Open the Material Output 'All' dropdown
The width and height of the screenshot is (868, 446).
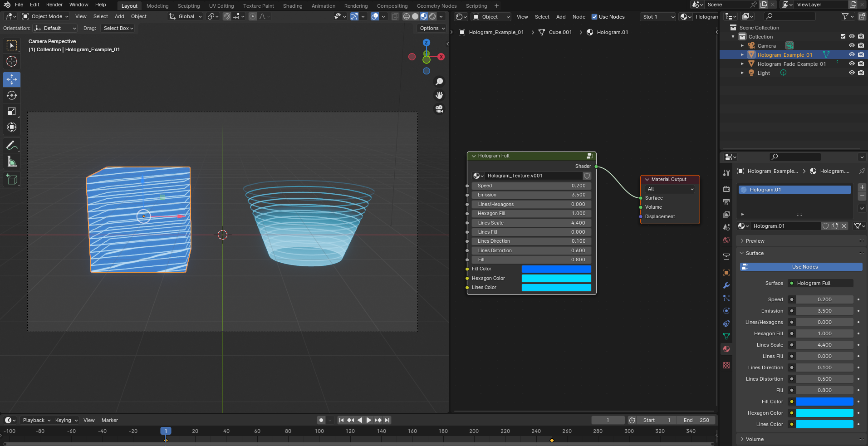[670, 189]
